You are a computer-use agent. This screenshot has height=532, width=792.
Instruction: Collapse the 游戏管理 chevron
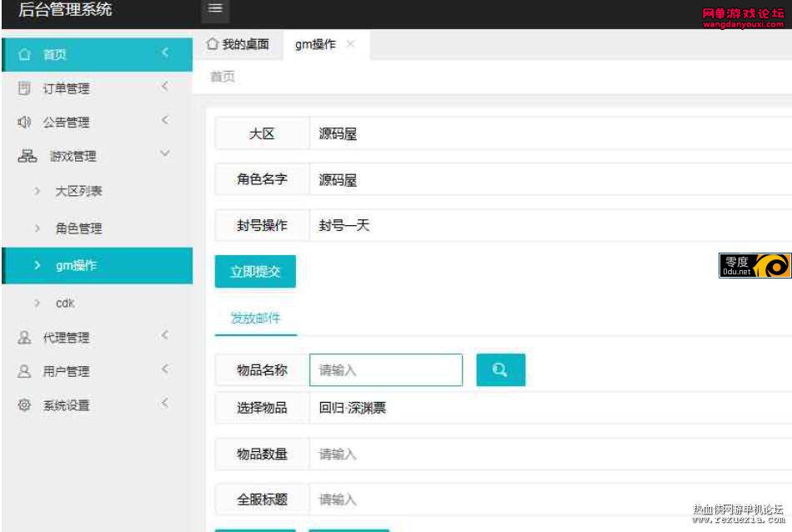165,153
